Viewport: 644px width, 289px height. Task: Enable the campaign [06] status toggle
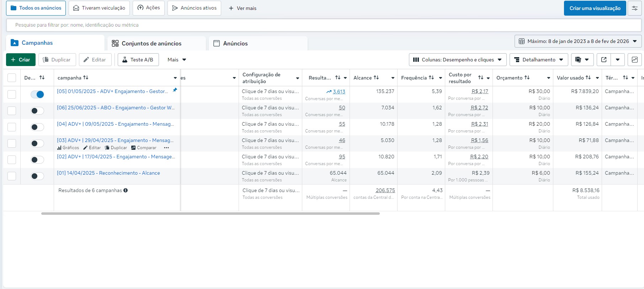(x=37, y=111)
